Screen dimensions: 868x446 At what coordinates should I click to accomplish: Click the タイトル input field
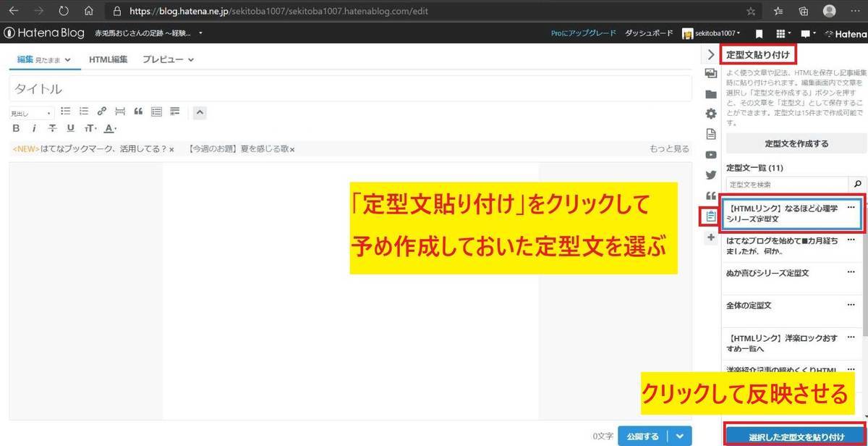[350, 89]
